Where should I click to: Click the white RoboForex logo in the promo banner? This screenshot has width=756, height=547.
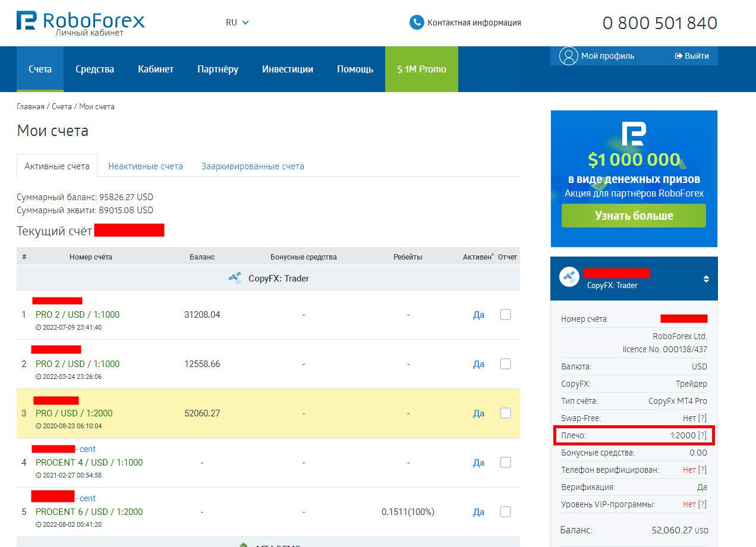pyautogui.click(x=634, y=134)
